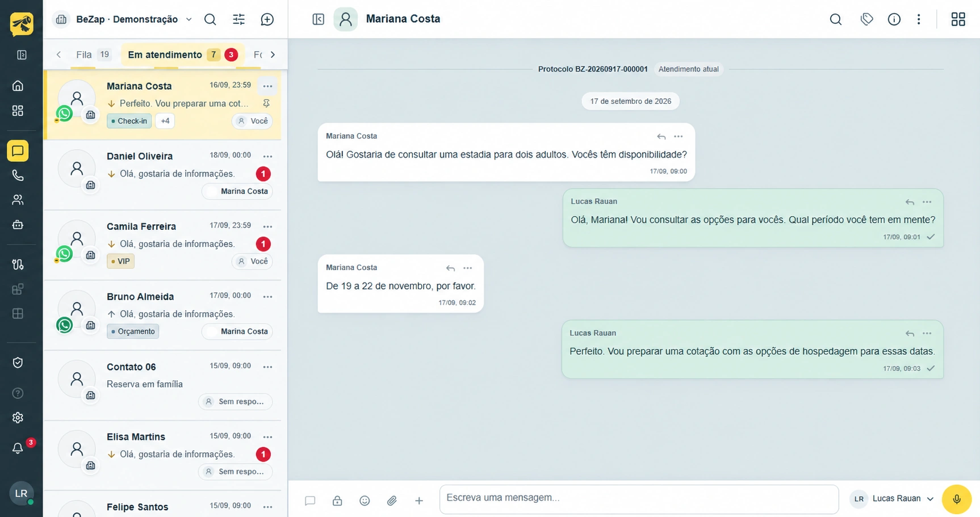
Task: Record a voice message
Action: (x=956, y=499)
